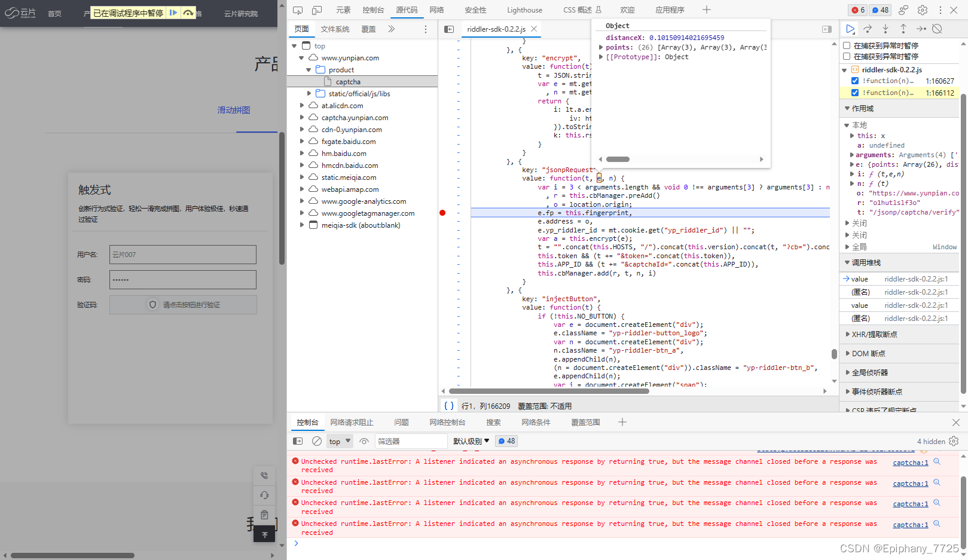Step over next function call
This screenshot has height=560, width=968.
(868, 29)
